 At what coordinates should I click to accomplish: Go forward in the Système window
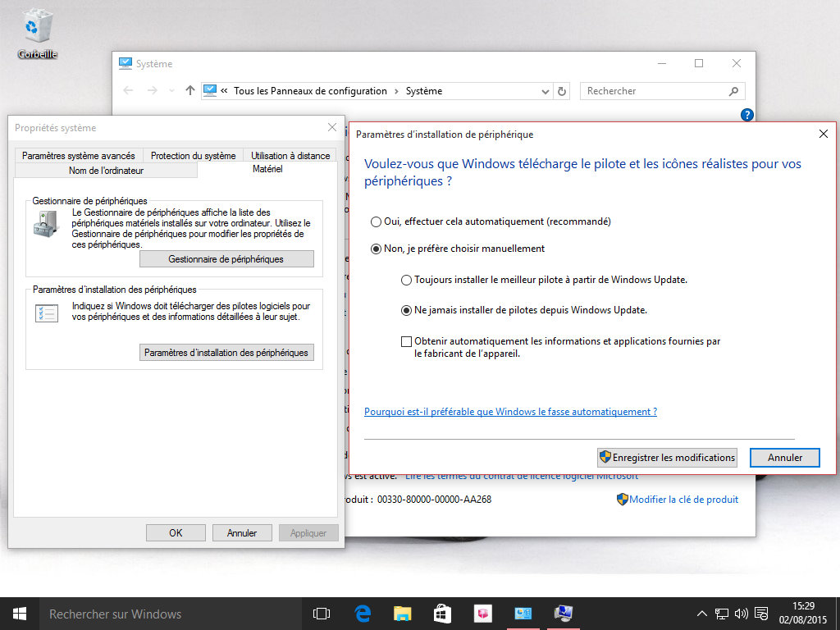point(152,91)
